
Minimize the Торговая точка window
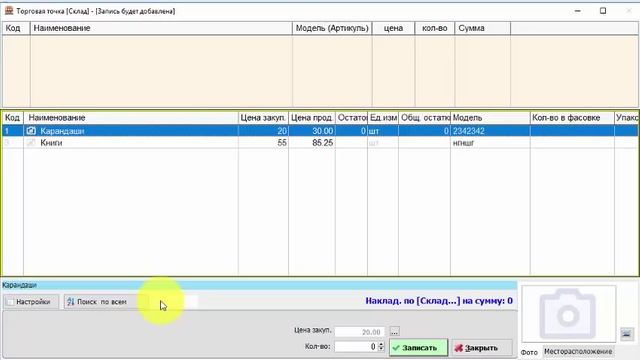pos(578,11)
